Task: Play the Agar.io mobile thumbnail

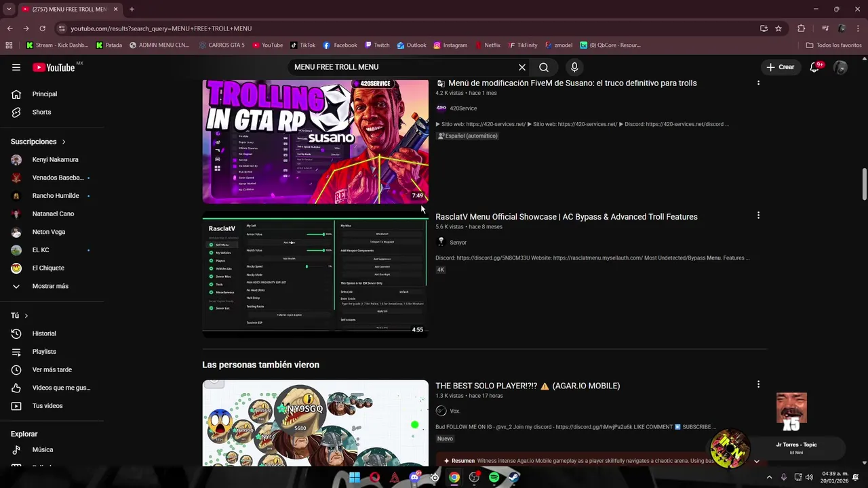Action: click(x=315, y=423)
